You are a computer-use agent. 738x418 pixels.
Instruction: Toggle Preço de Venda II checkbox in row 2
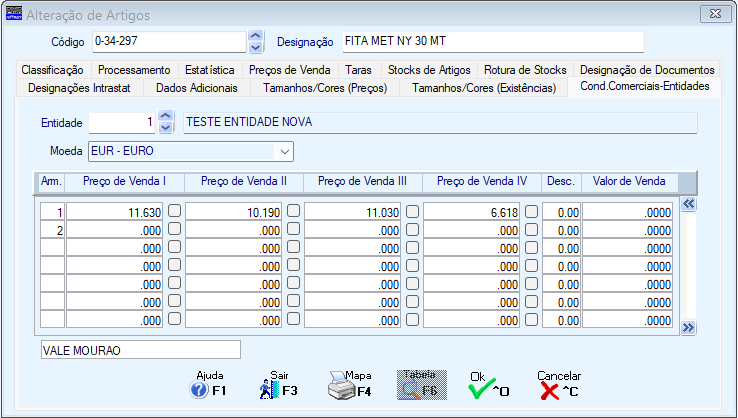(x=294, y=229)
